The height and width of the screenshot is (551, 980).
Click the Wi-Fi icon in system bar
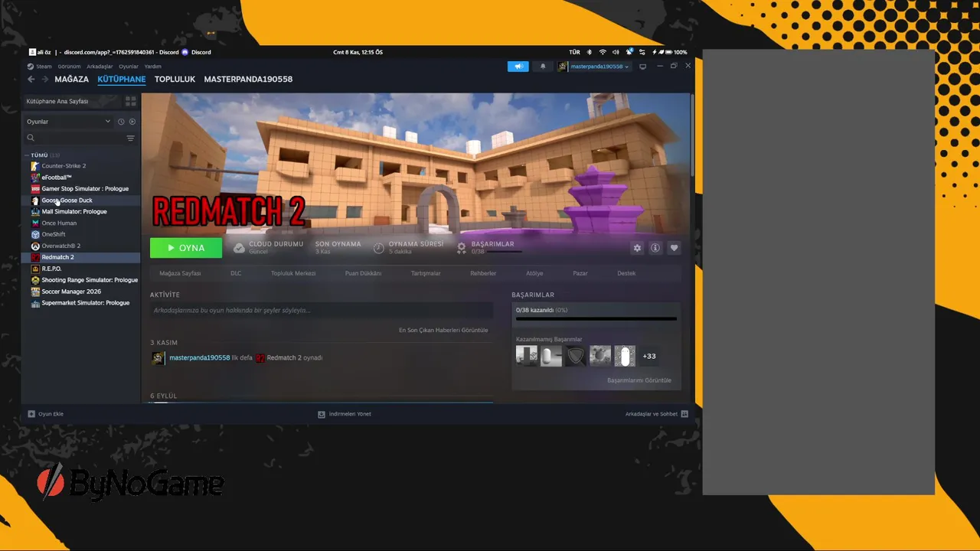603,52
